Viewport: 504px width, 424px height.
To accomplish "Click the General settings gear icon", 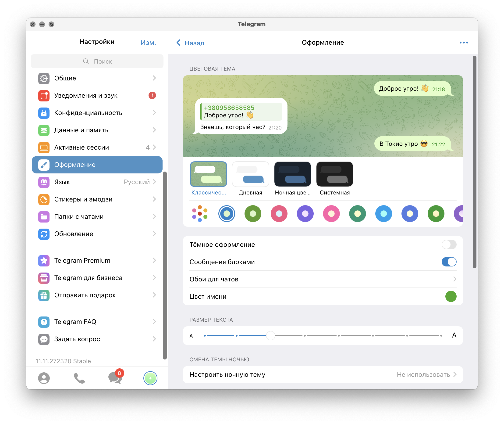I will (44, 78).
